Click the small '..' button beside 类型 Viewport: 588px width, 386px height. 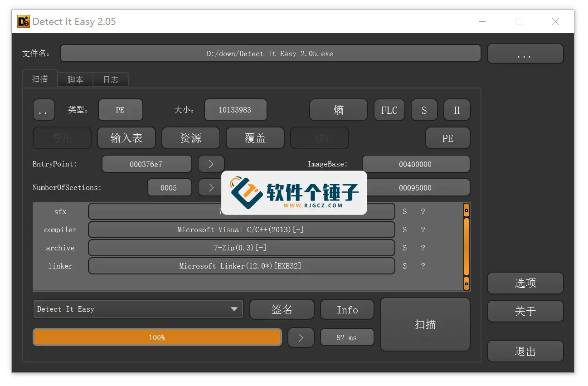click(x=44, y=110)
